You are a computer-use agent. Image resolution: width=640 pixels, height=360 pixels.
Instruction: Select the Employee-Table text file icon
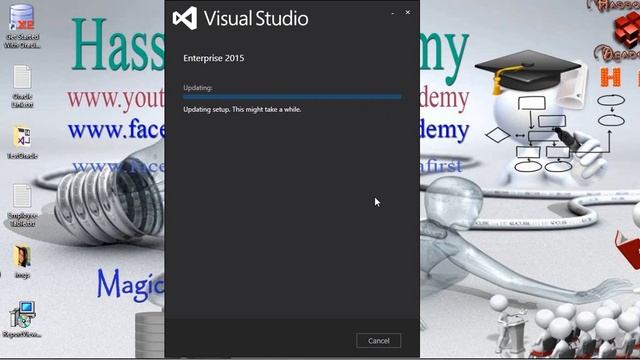pyautogui.click(x=22, y=205)
